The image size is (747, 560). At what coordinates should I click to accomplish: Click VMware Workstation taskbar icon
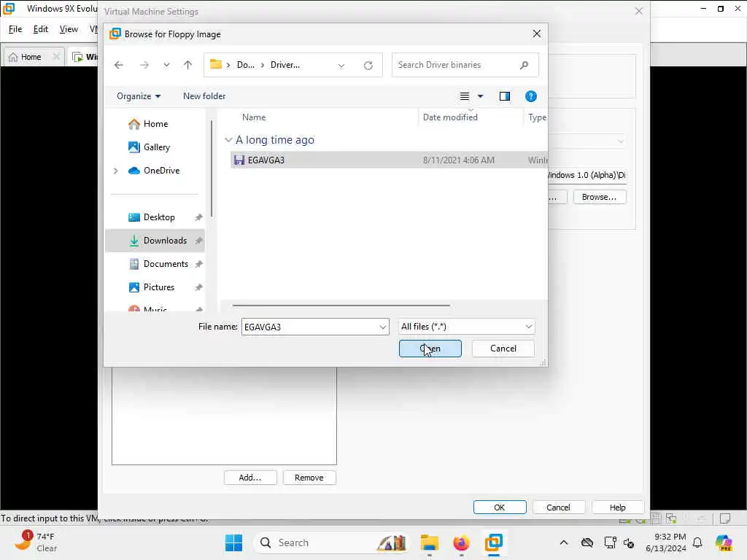click(x=494, y=542)
